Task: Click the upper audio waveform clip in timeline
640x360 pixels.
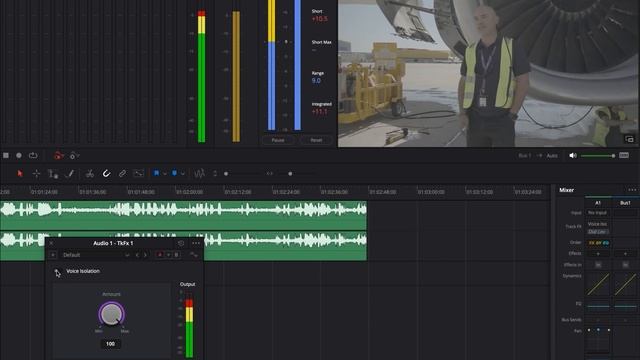Action: (183, 215)
